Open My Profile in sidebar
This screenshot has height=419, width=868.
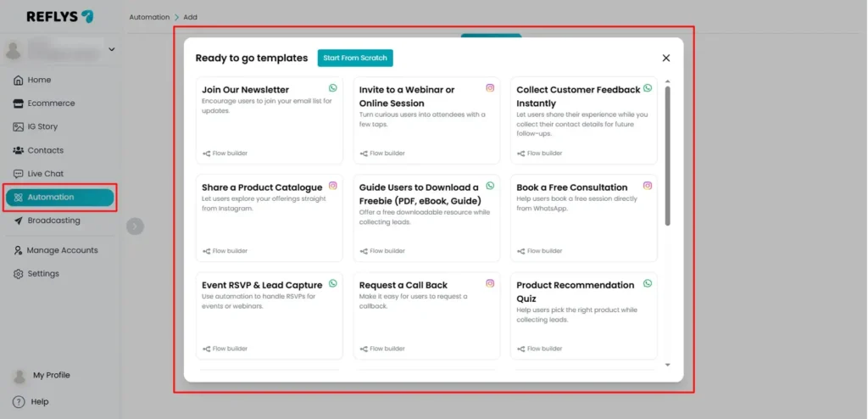[51, 375]
